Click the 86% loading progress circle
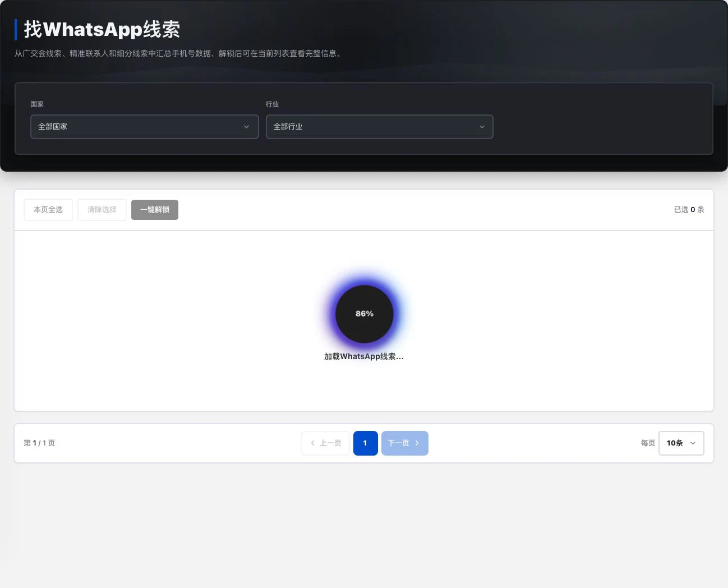728x588 pixels. coord(365,314)
